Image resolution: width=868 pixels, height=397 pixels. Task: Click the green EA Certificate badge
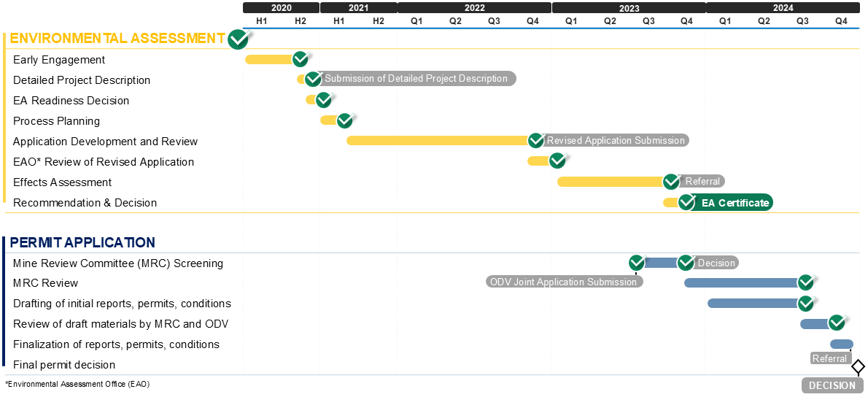pos(734,203)
